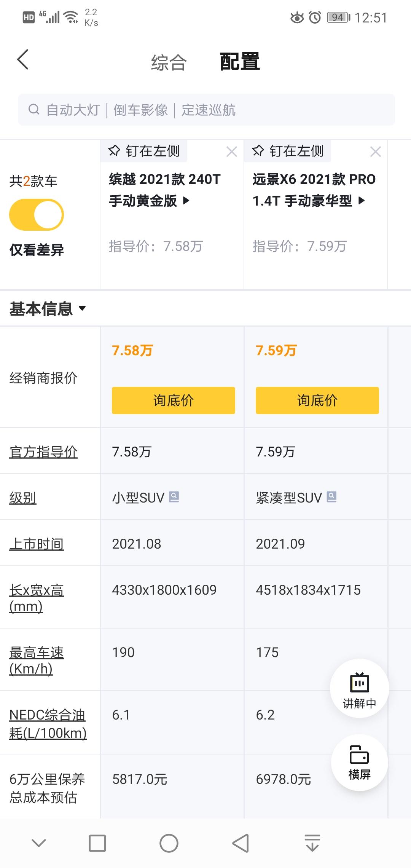Open the 长x宽x高(mm) explanation link
411x868 pixels.
click(37, 598)
